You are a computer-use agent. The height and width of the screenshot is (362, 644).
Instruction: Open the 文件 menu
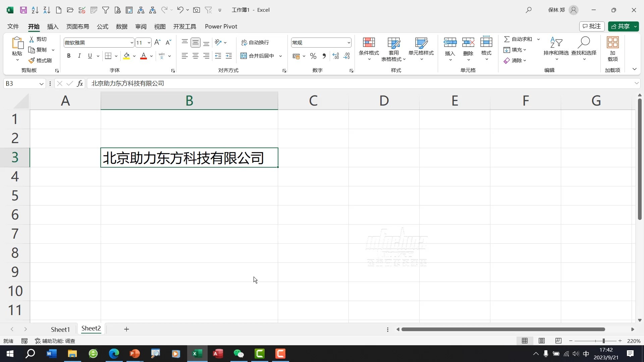[x=13, y=26]
